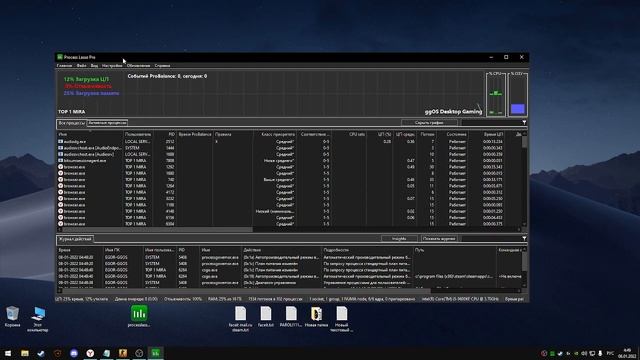
Task: Open Discord from the taskbar
Action: click(74, 353)
